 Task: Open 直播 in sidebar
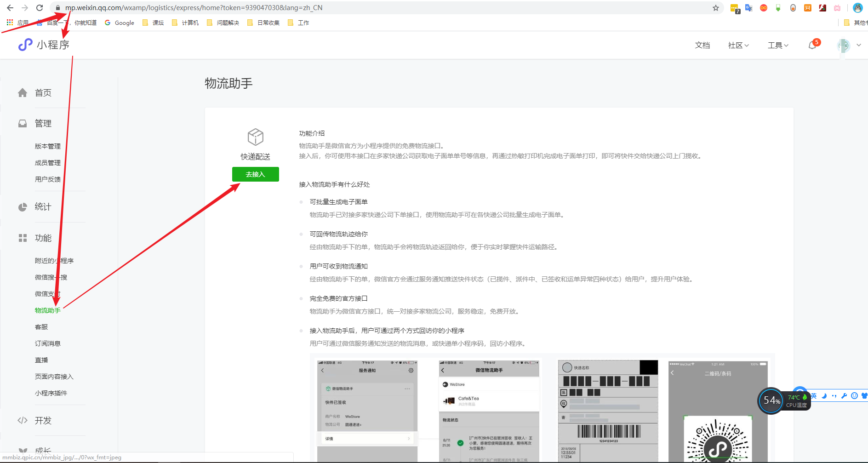(41, 360)
